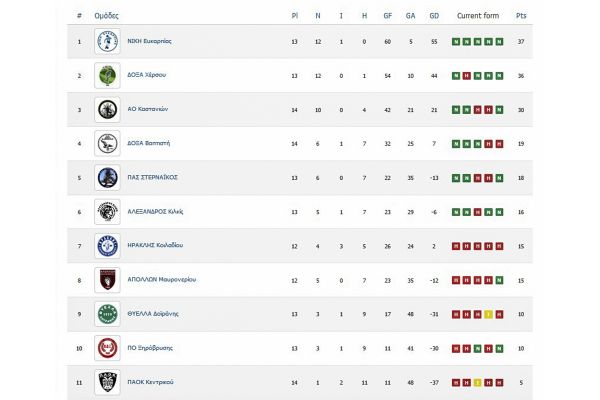Click the yellow draw badge in ΠΑΟΚ Κεντρικού row
600x400 pixels.
477,382
